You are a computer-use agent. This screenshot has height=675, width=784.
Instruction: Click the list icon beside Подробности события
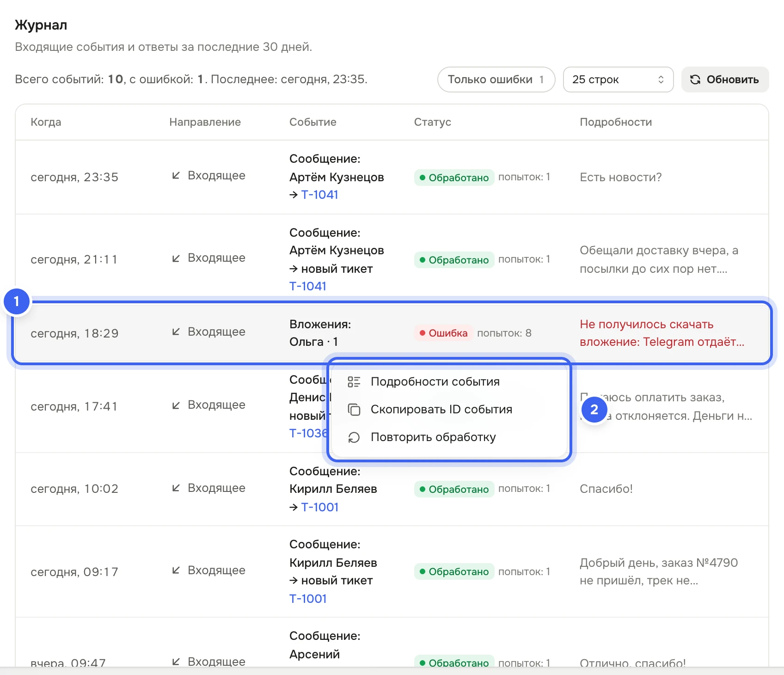[354, 382]
